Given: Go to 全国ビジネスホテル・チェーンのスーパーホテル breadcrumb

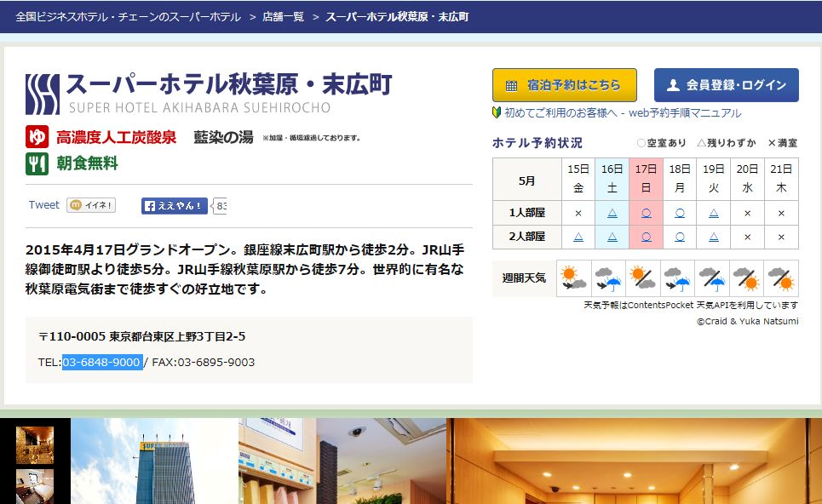Looking at the screenshot, I should [128, 17].
